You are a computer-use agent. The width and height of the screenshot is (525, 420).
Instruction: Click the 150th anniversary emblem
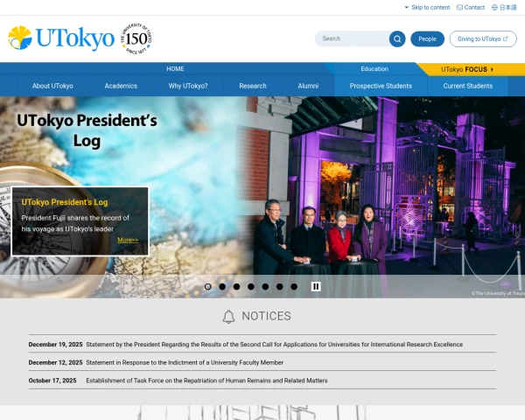[x=136, y=38]
